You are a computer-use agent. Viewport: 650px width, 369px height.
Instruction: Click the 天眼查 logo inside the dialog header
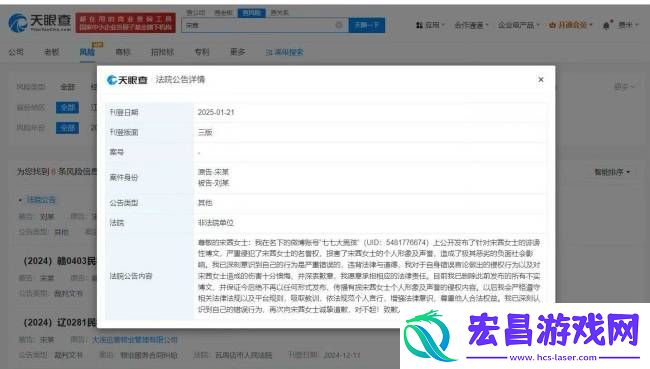pos(127,80)
